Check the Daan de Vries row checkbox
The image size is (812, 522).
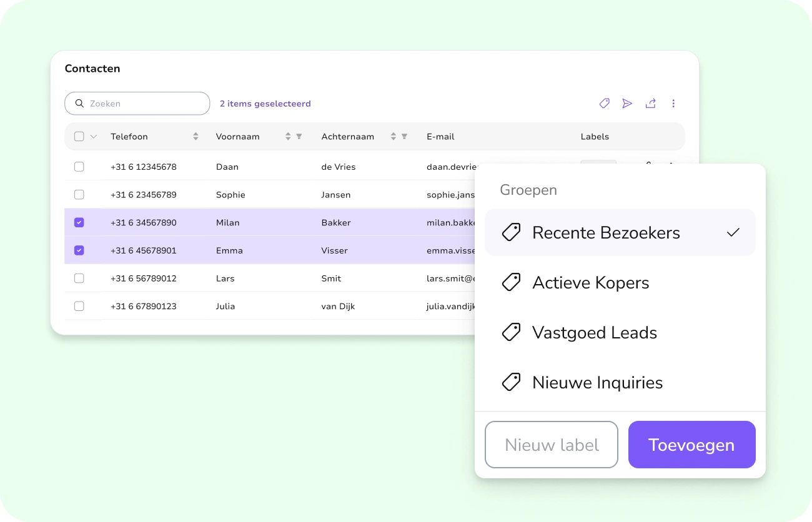(x=79, y=167)
